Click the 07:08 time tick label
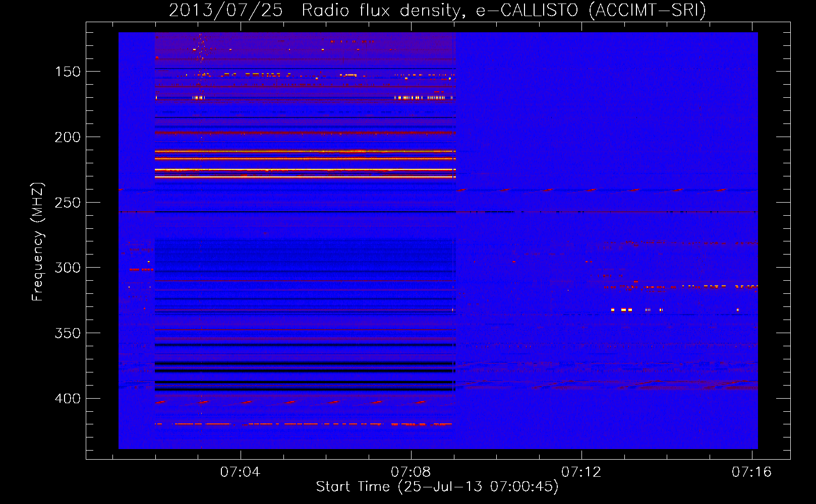Viewport: 816px width, 504px height. click(x=411, y=472)
